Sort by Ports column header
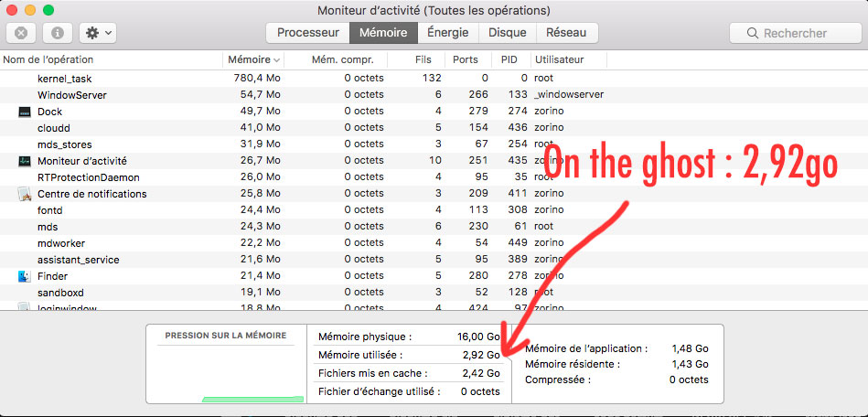 click(468, 59)
